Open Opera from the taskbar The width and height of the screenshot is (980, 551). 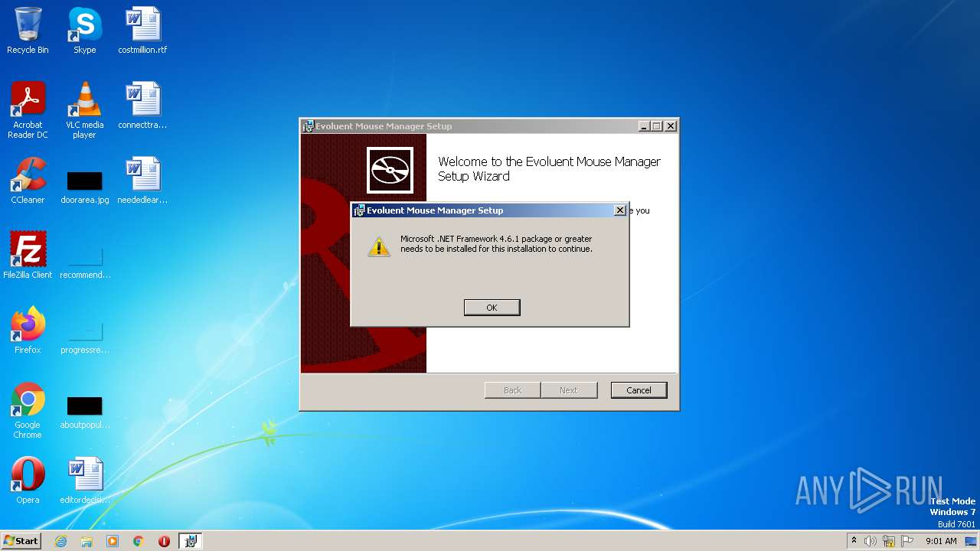[164, 541]
